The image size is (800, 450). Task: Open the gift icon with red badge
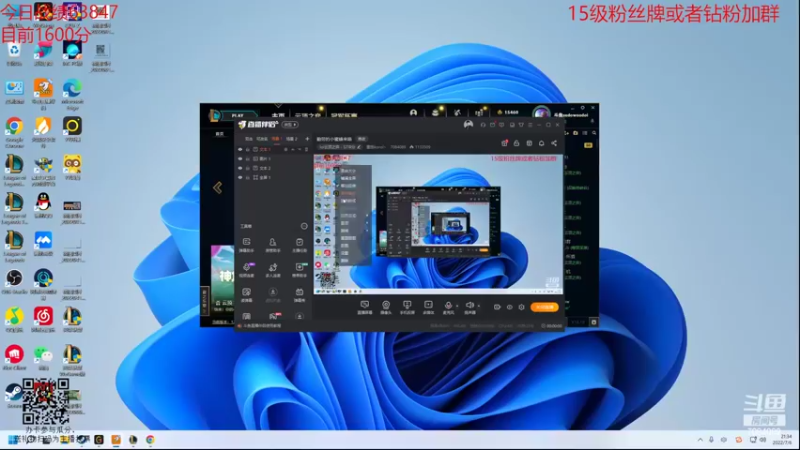pos(504,143)
